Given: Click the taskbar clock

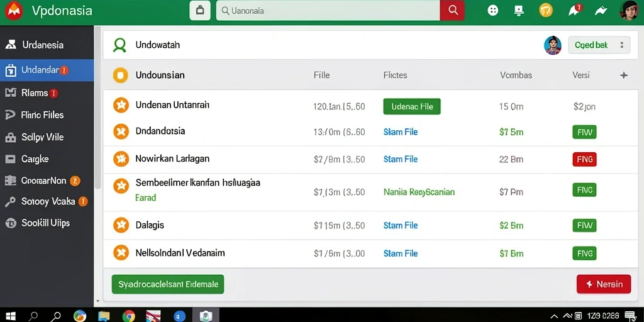Looking at the screenshot, I should pyautogui.click(x=603, y=316).
